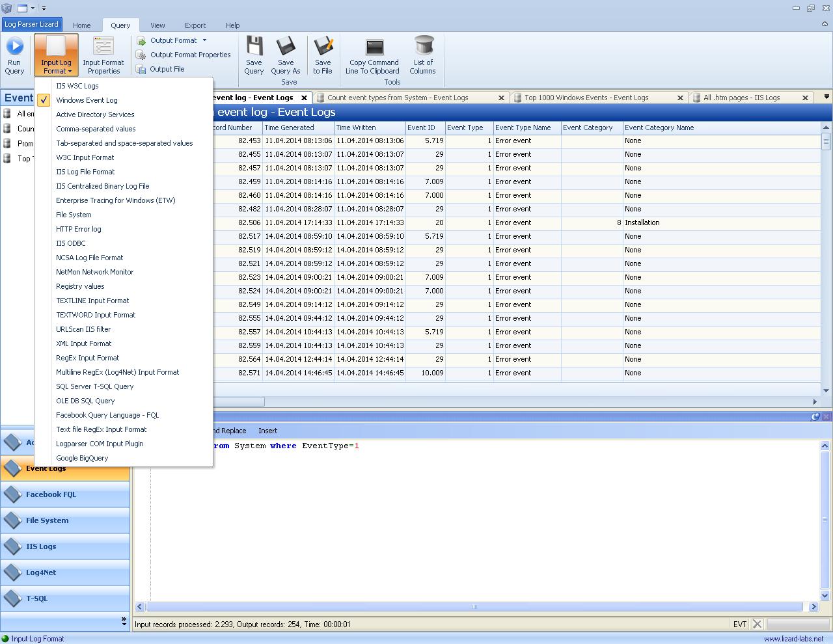Expand the Output Format dropdown
The height and width of the screenshot is (644, 833).
point(204,40)
